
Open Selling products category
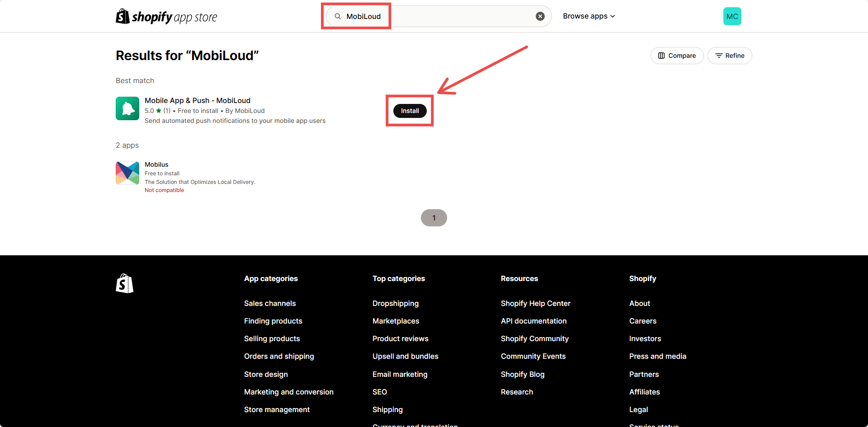coord(272,338)
